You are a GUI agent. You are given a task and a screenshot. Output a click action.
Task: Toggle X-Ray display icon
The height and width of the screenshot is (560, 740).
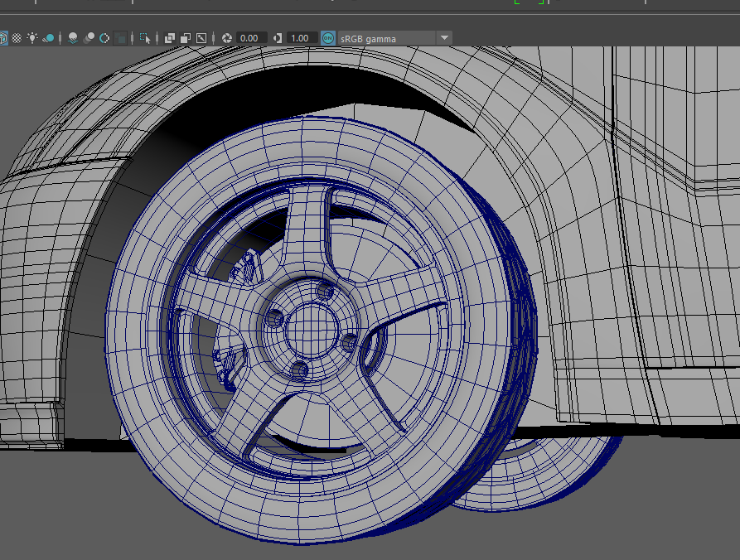(170, 38)
